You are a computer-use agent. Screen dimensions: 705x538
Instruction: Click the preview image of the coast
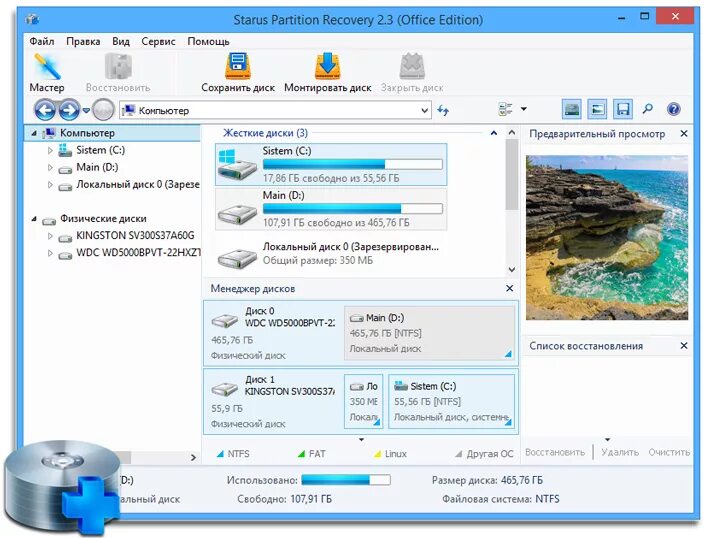[607, 238]
